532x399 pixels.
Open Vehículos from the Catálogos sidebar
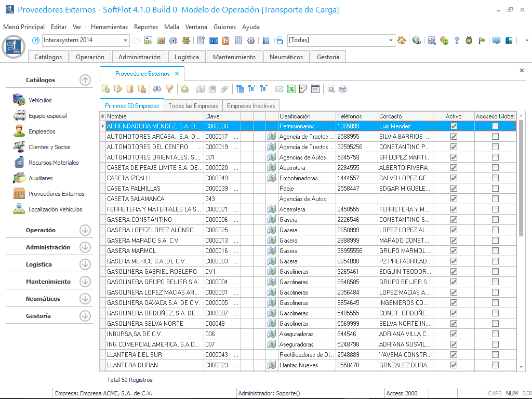[x=40, y=100]
